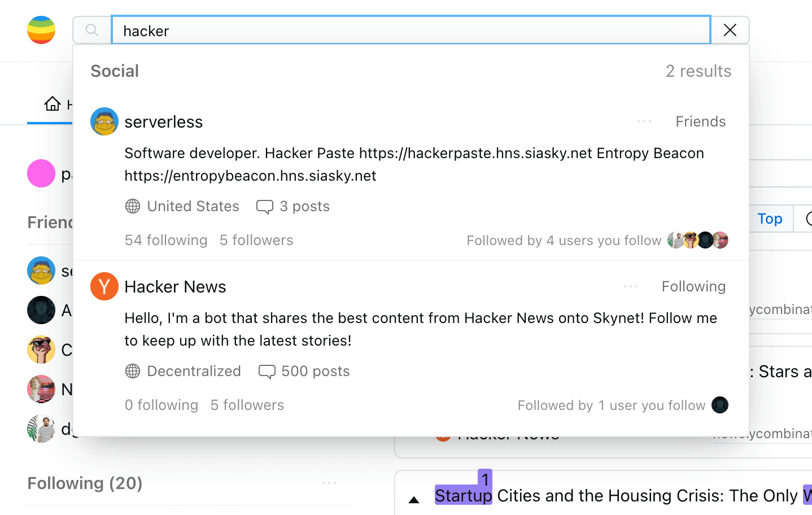Viewport: 812px width, 515px height.
Task: Select the serverless friend avatar in sidebar
Action: (41, 270)
